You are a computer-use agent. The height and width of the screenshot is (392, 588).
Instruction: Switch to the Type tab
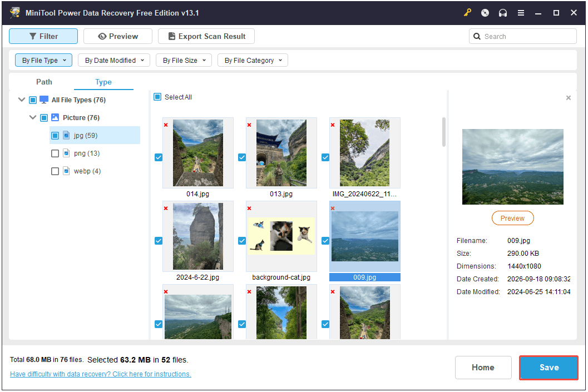(x=103, y=82)
